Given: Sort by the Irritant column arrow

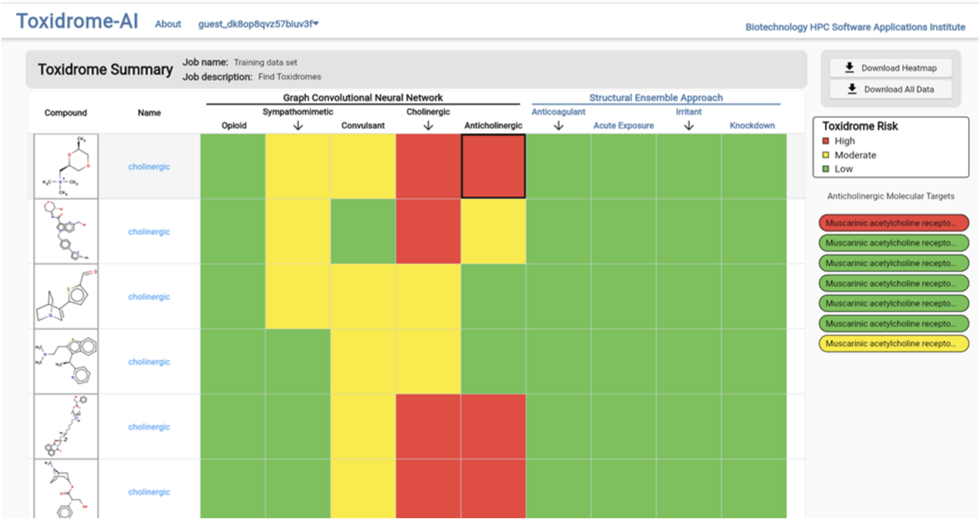Looking at the screenshot, I should 689,126.
